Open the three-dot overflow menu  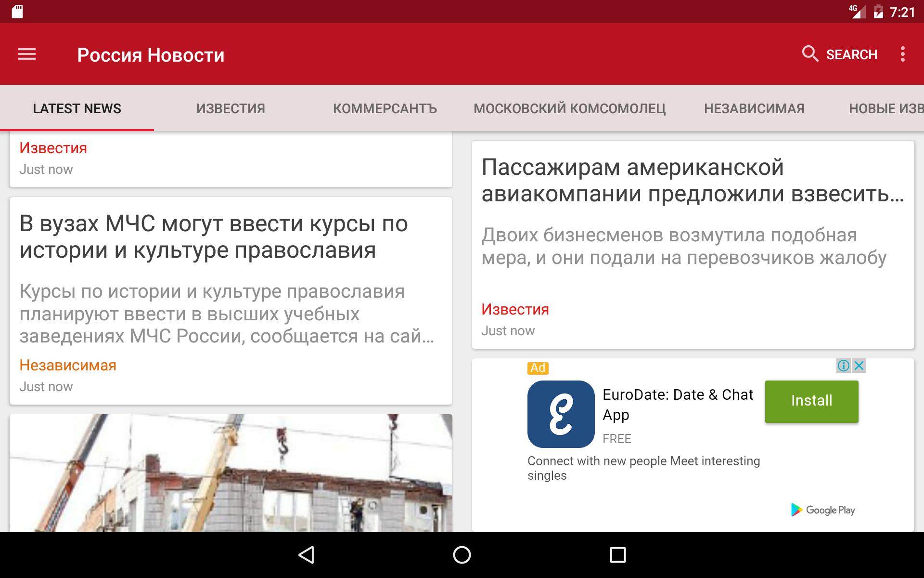click(x=903, y=54)
